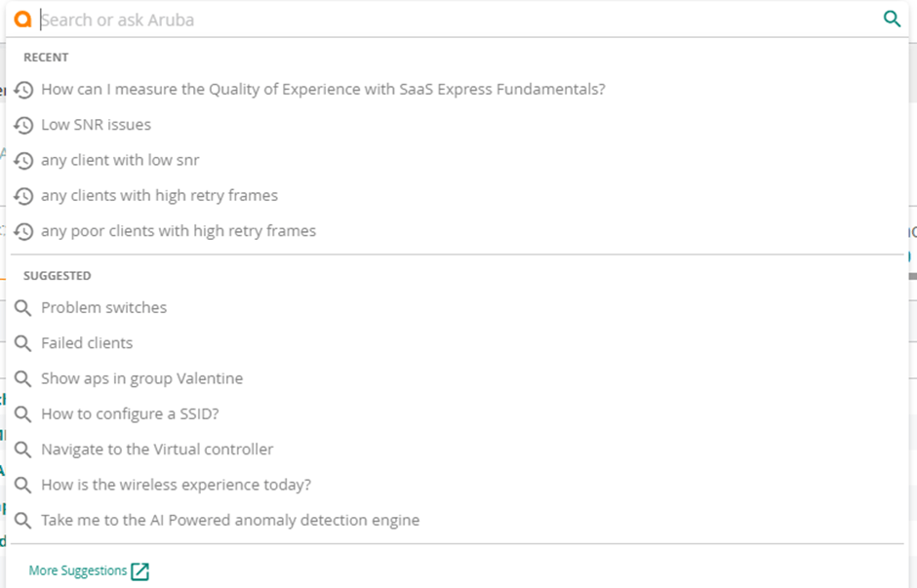Select the Low SNR issues recent search

tap(96, 125)
